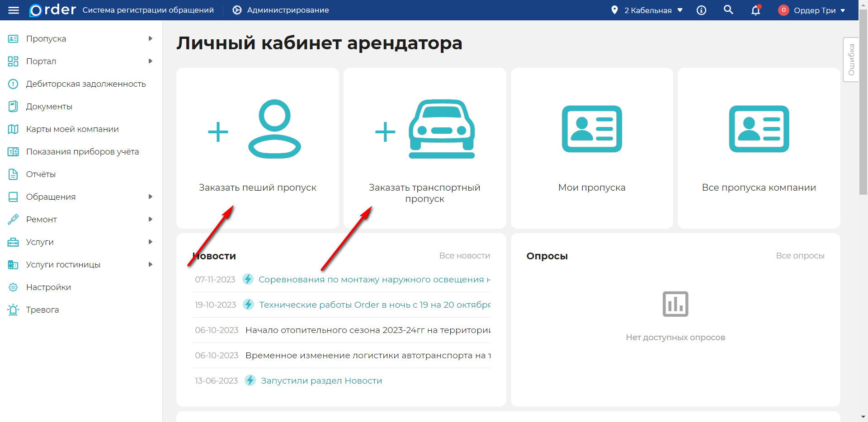Expand the Ремонт submenu arrow
Image resolution: width=868 pixels, height=422 pixels.
pos(151,219)
